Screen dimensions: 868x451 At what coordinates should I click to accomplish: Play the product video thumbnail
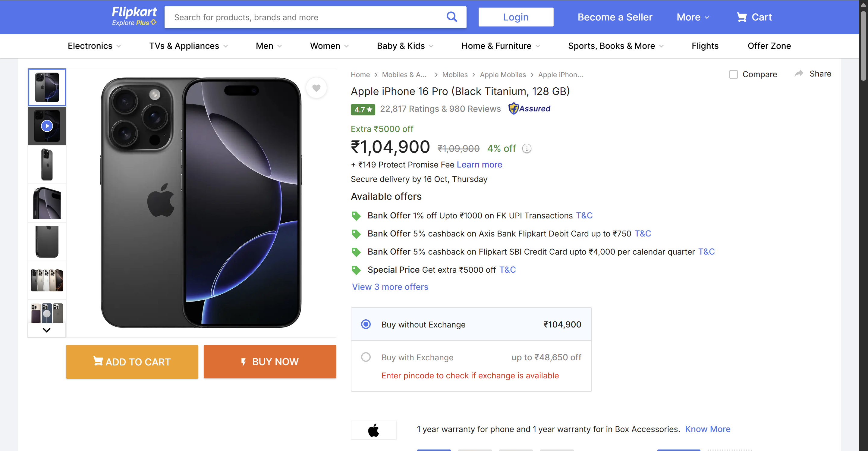[x=46, y=126]
